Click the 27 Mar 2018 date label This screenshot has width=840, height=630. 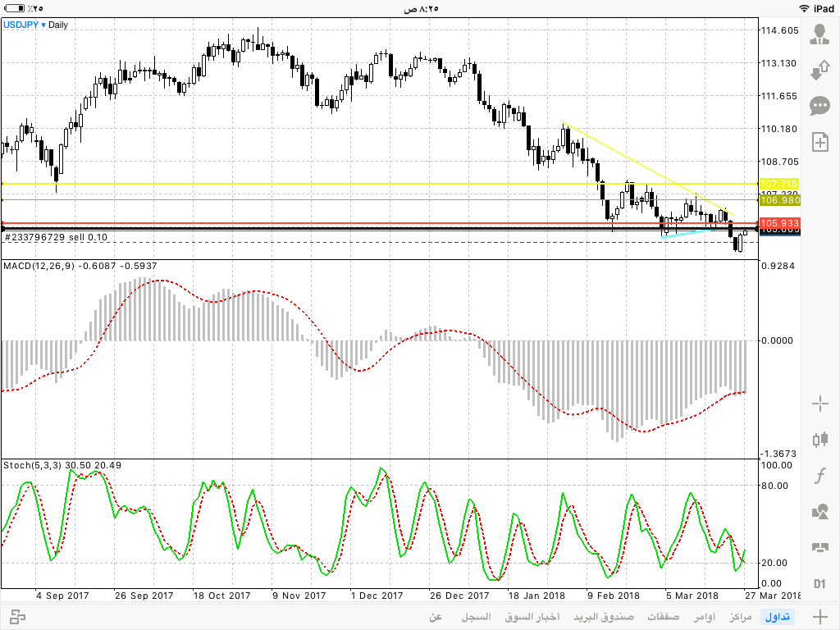tap(772, 596)
